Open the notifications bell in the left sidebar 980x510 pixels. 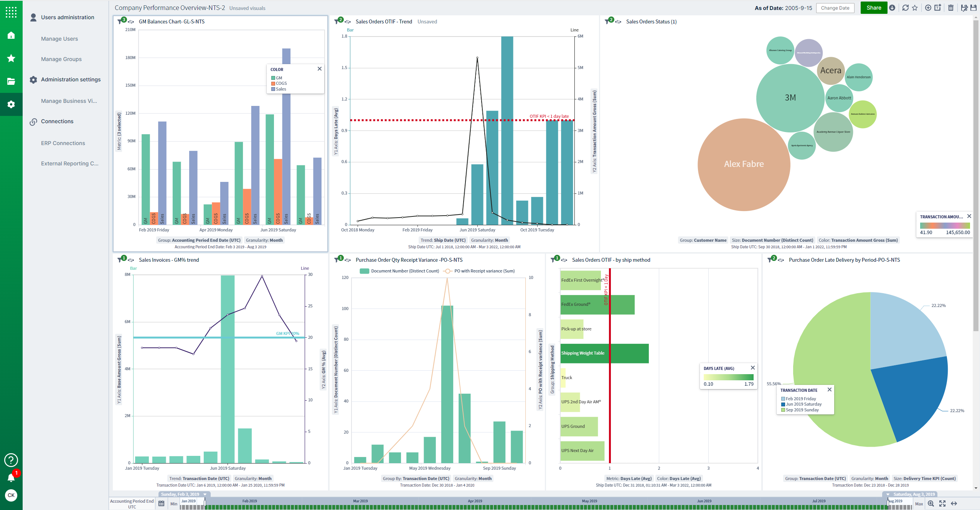point(11,477)
